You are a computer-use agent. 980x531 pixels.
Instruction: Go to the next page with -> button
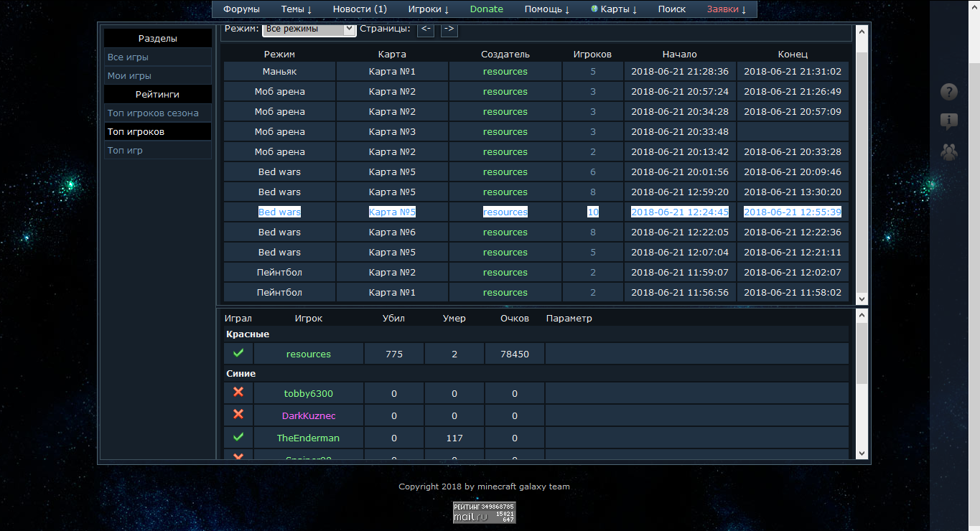(449, 29)
